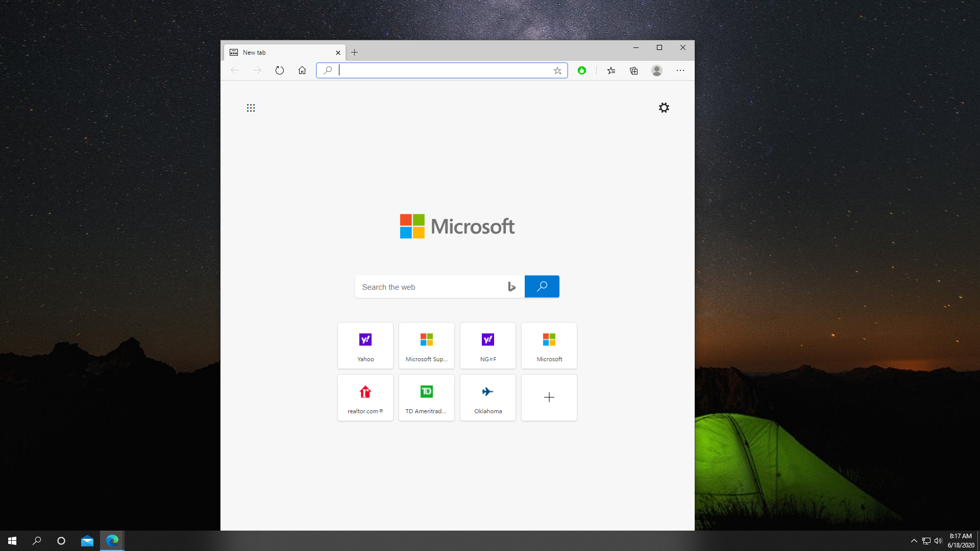Screen dimensions: 980x551
Task: Open the volume speaker tray icon
Action: pyautogui.click(x=938, y=541)
